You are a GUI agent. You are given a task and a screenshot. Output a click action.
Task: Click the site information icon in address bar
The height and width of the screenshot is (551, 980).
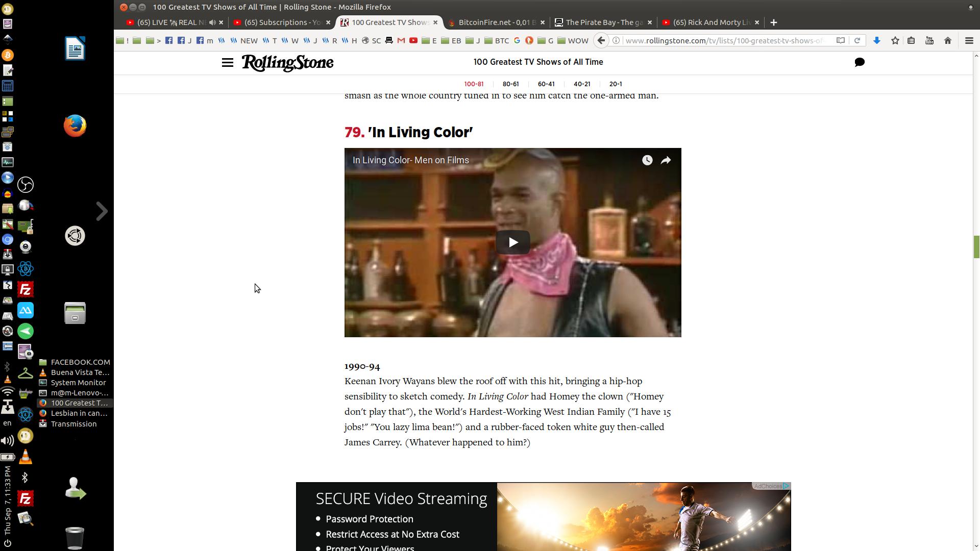coord(616,41)
